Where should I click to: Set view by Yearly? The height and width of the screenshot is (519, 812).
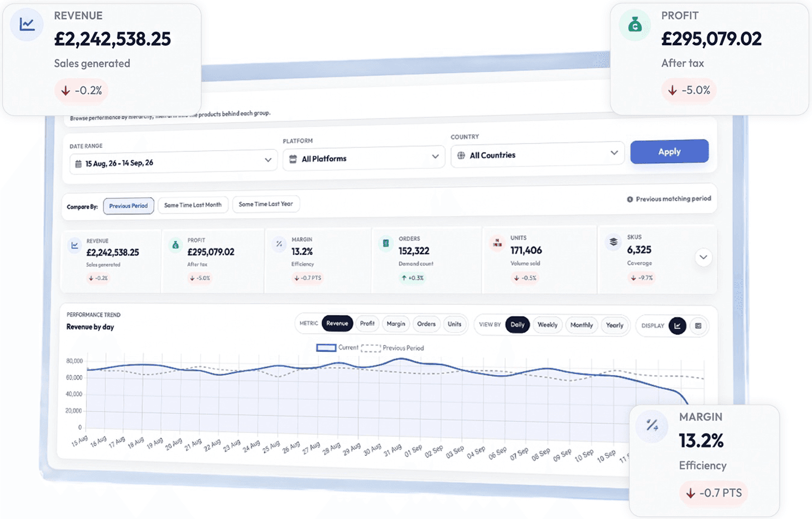615,325
